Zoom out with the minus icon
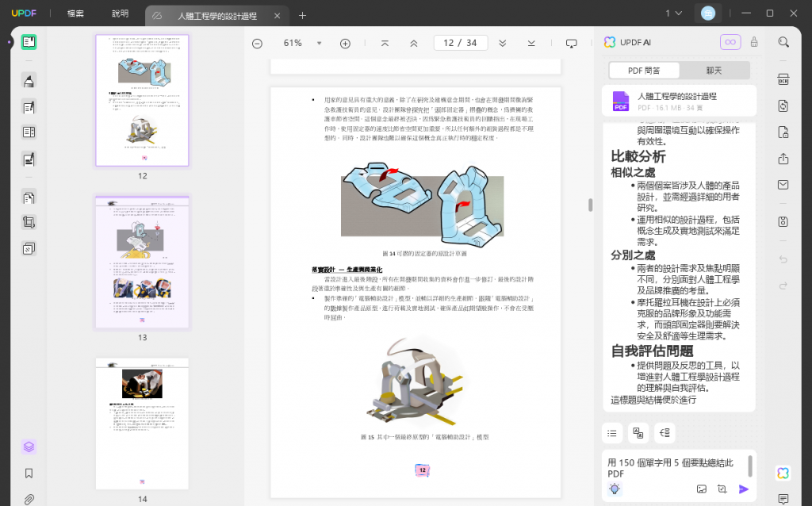This screenshot has width=812, height=506. click(257, 44)
